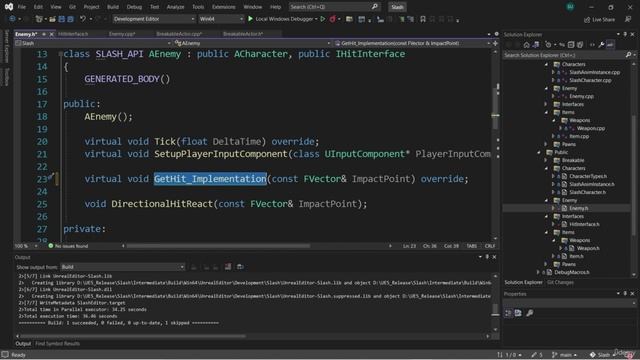This screenshot has width=640, height=360.
Task: Click the editor horizontal scrollbar
Action: 218,246
